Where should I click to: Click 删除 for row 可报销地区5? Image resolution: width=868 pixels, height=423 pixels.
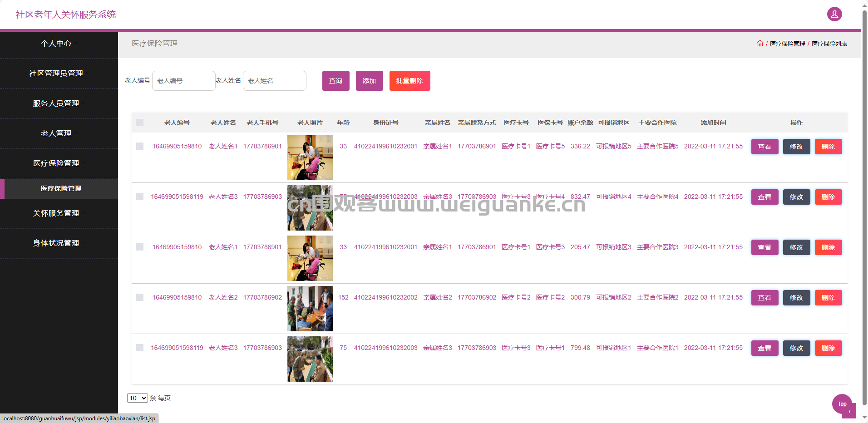pos(829,147)
